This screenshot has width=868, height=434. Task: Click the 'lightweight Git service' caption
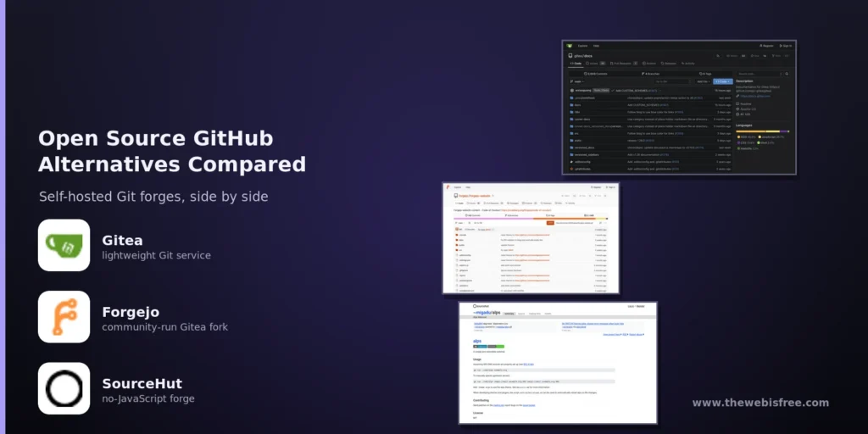156,255
